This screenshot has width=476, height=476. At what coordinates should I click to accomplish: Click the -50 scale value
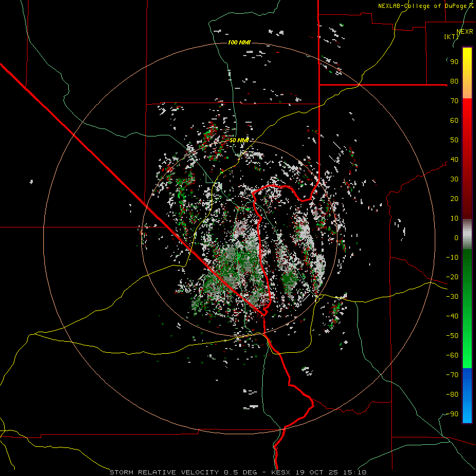[x=452, y=336]
